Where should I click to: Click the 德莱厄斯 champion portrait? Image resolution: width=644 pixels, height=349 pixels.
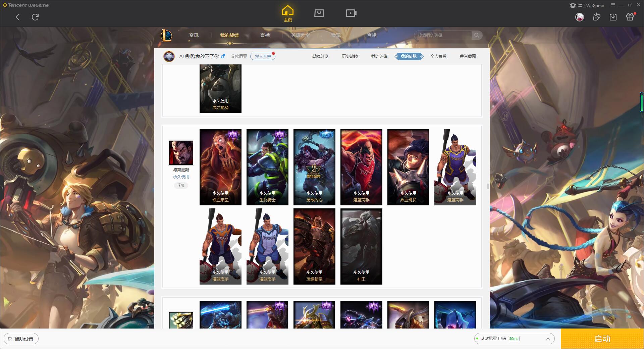(181, 153)
